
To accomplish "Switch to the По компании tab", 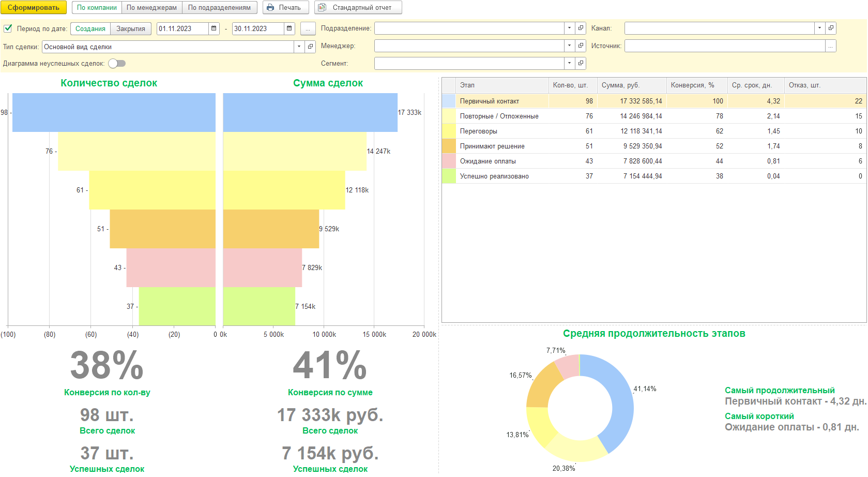I will [97, 8].
